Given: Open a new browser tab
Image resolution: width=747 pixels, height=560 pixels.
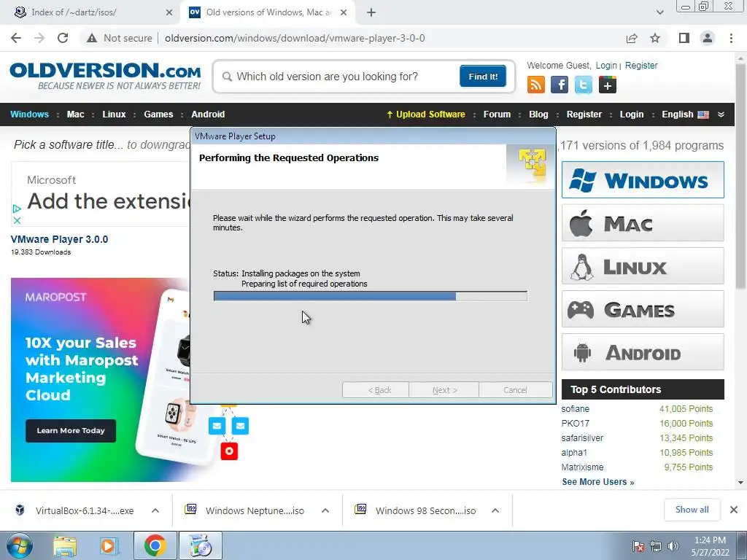Looking at the screenshot, I should 371,12.
